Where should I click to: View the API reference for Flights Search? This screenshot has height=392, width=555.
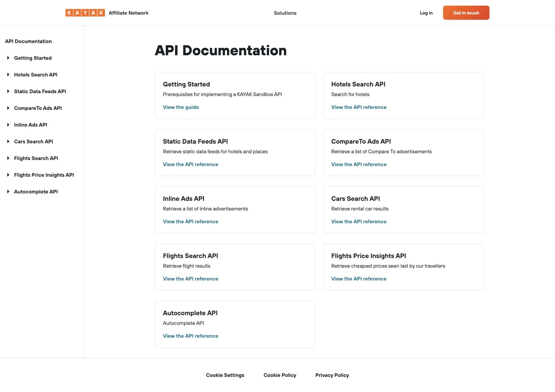(x=190, y=279)
